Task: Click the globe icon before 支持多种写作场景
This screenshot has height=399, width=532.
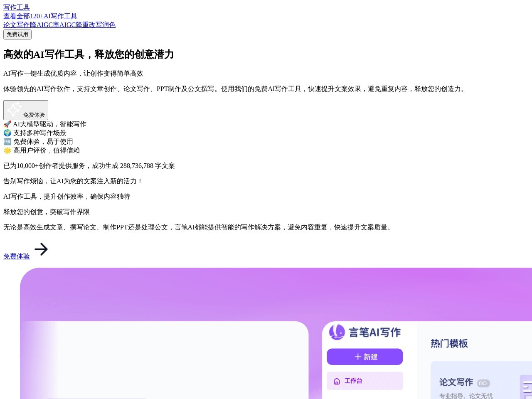Action: [x=7, y=133]
